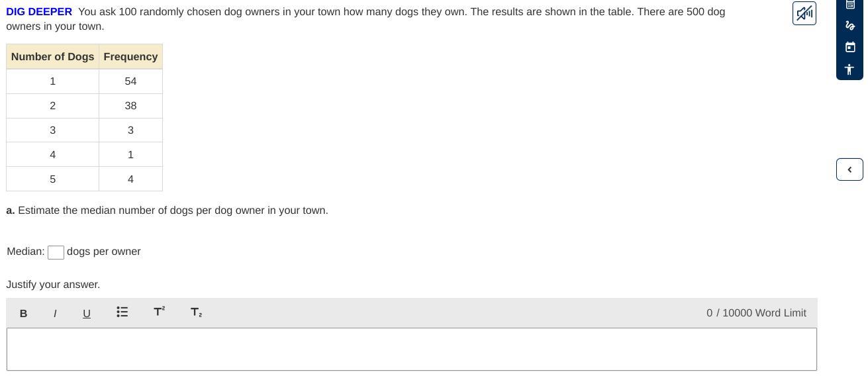
Task: Apply subscript text formatting
Action: tap(196, 312)
